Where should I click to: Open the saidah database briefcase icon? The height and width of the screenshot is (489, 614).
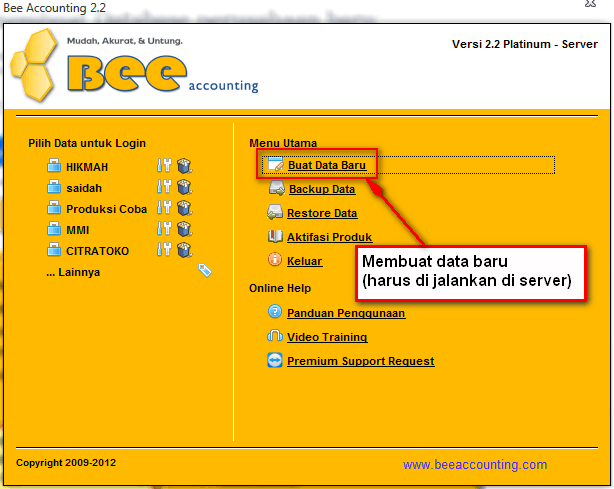click(x=54, y=187)
